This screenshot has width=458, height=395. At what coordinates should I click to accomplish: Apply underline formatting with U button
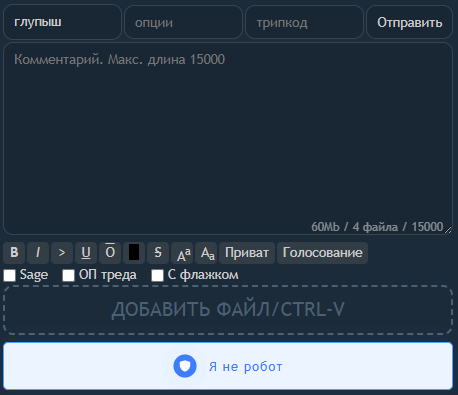86,253
